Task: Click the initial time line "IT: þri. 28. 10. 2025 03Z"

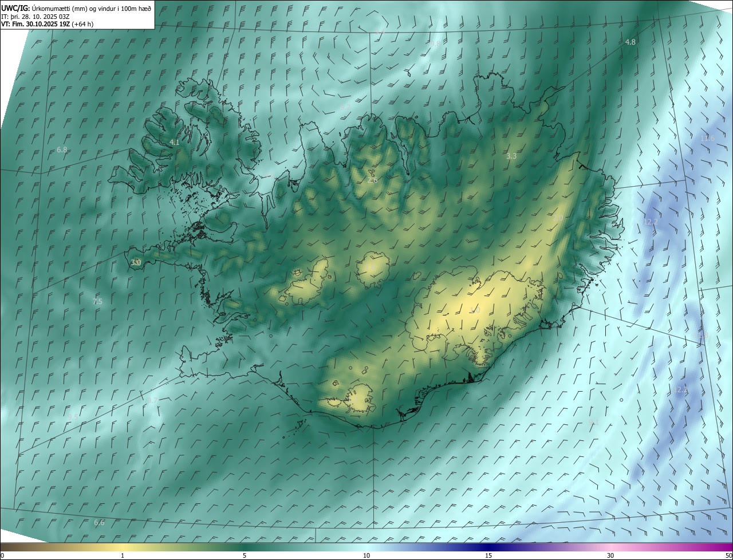Action: tap(36, 16)
